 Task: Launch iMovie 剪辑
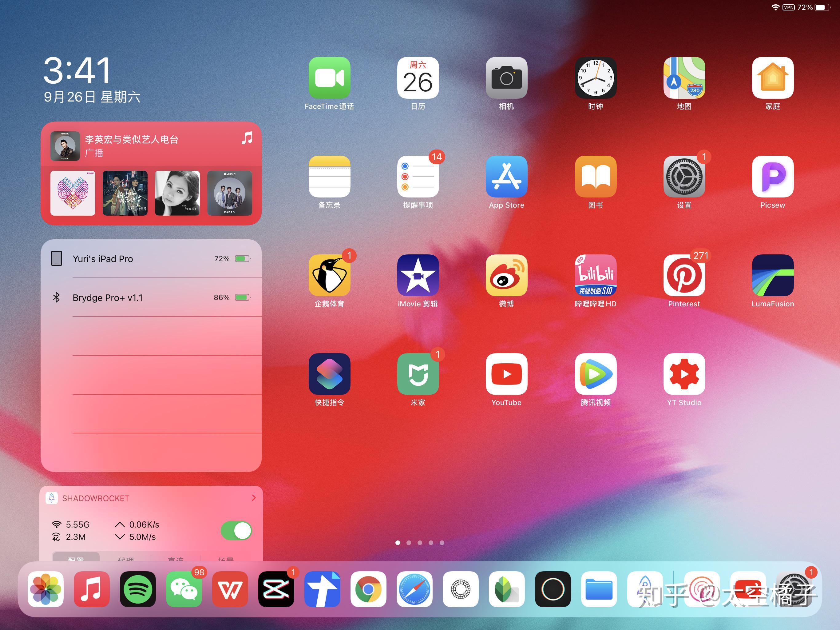coord(418,276)
